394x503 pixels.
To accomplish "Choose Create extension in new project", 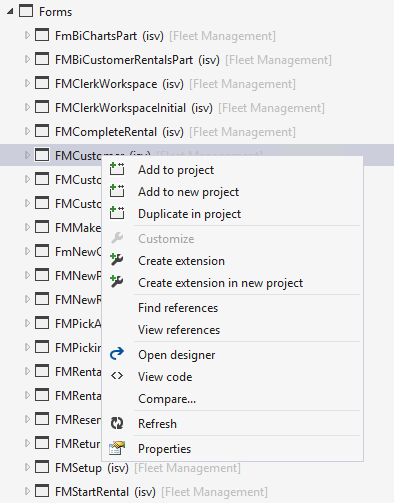I will (220, 283).
